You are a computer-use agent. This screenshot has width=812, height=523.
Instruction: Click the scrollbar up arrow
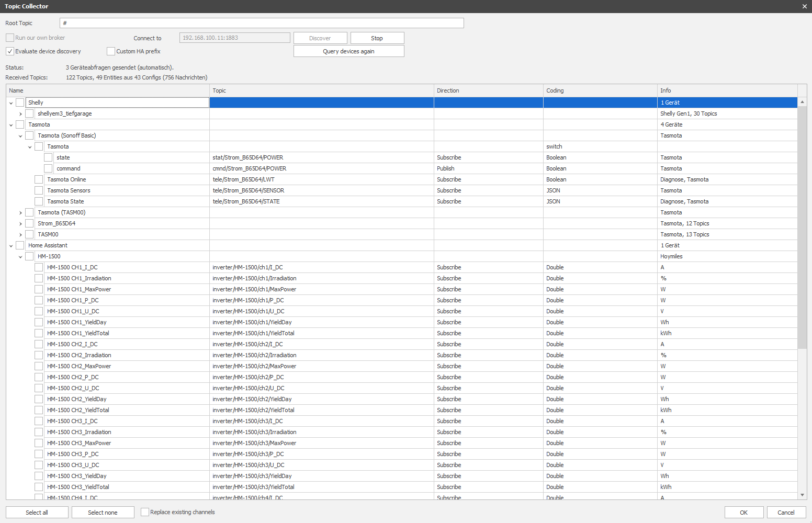(x=802, y=102)
